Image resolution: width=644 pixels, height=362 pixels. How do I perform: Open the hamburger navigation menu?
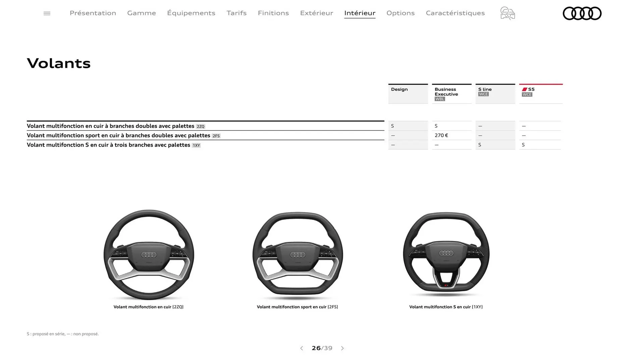tap(47, 13)
